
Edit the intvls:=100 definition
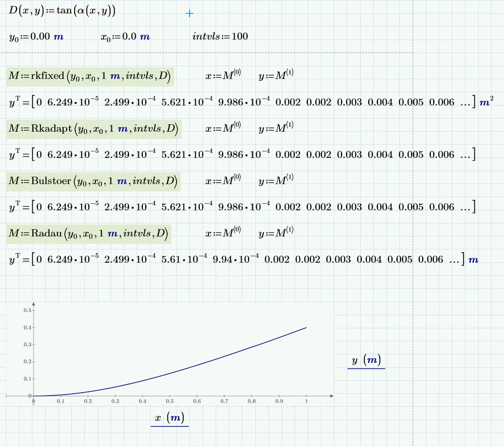pos(220,36)
